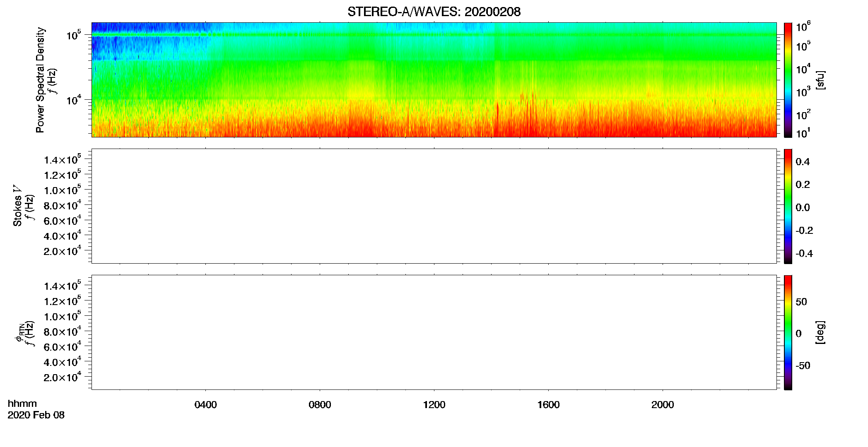Click the -50 value on angle color bar
868x447 pixels.
coord(803,365)
